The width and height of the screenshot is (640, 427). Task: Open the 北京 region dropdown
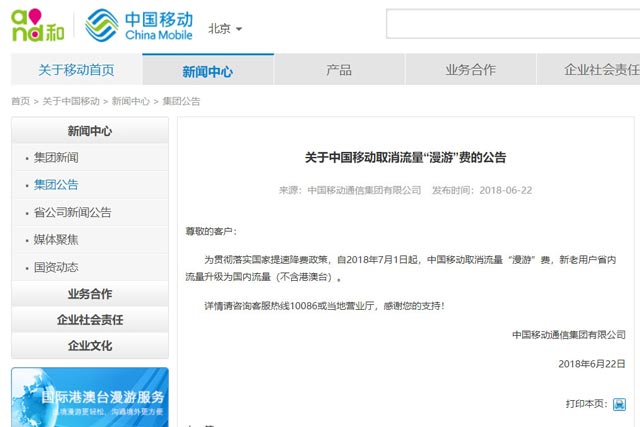tap(225, 29)
